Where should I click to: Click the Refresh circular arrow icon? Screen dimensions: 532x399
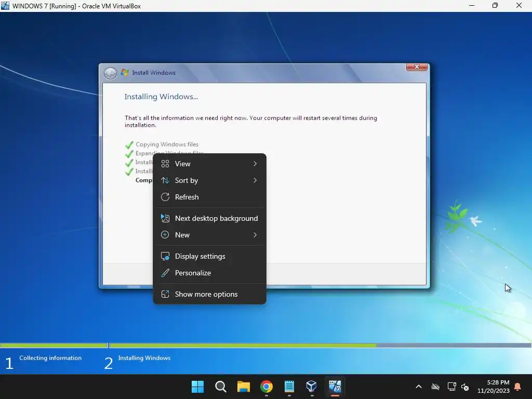[165, 197]
